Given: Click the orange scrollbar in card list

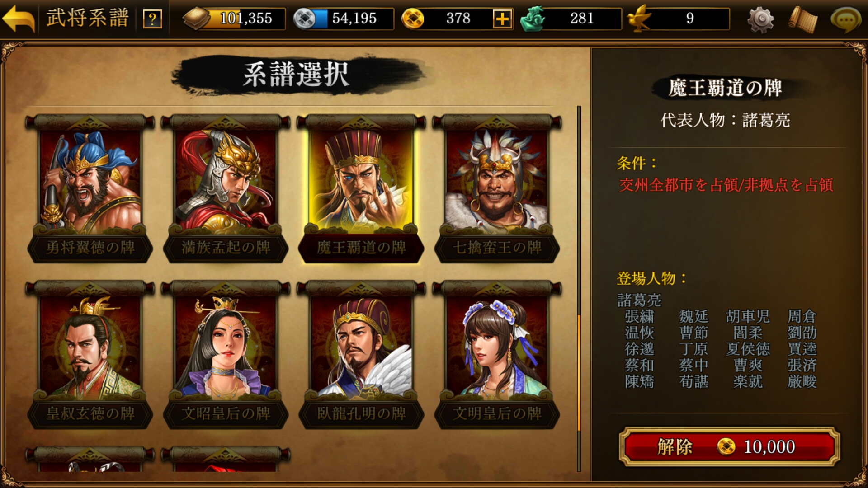Looking at the screenshot, I should click(579, 372).
